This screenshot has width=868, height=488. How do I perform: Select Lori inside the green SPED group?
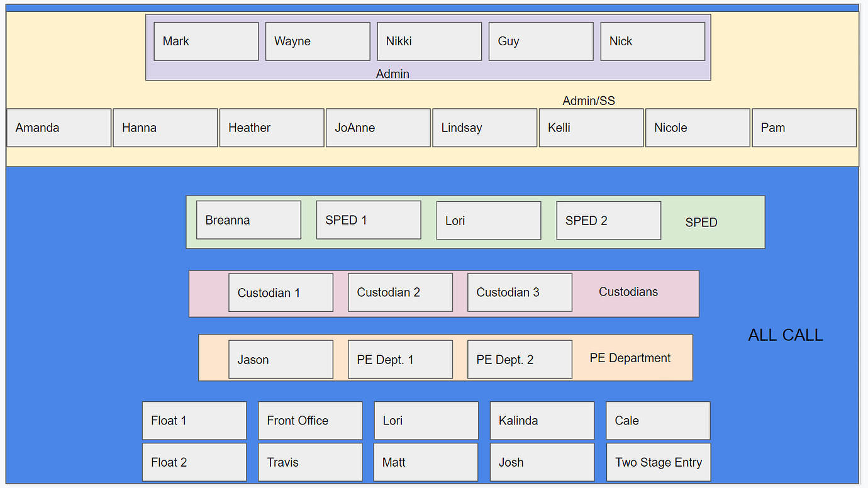[x=488, y=221]
